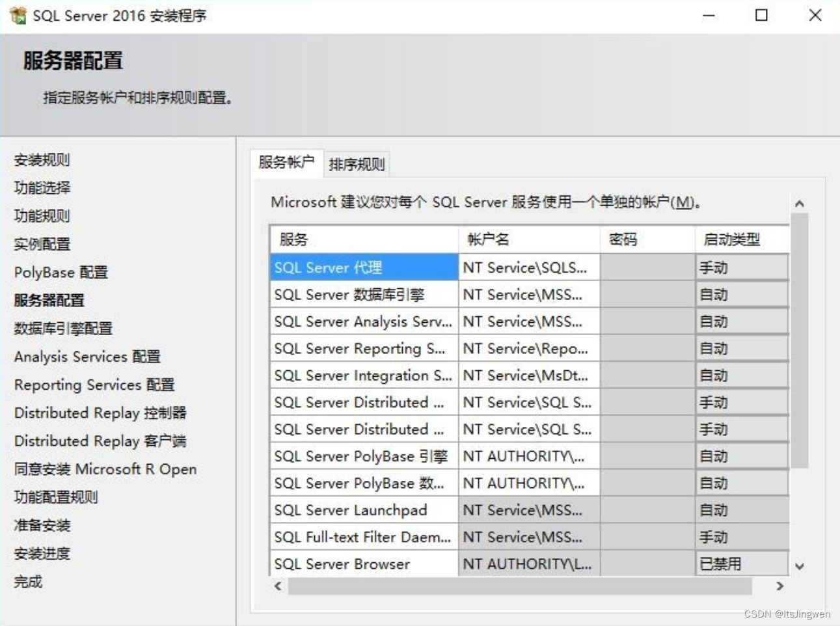Go to 功能选择 step in sidebar

[42, 188]
